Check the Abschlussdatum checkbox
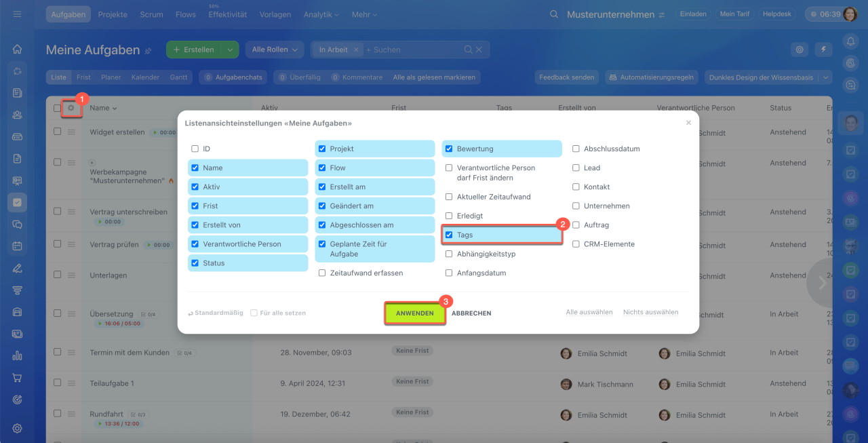868x443 pixels. pos(576,149)
